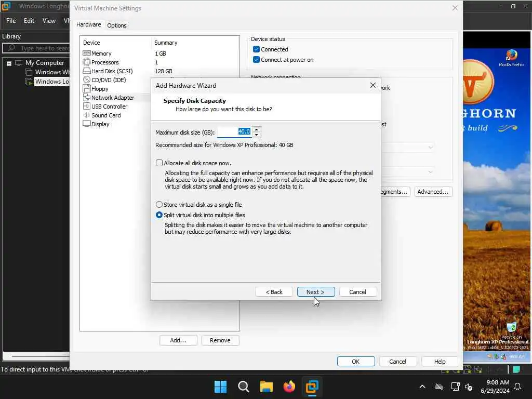The image size is (532, 399).
Task: Select the Network Adapter icon
Action: [x=87, y=97]
